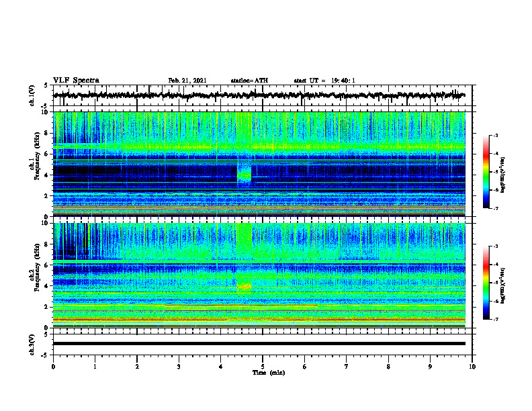The width and height of the screenshot is (532, 411).
Task: Click the "-7" label on the ch.2 color bar
Action: click(x=495, y=319)
